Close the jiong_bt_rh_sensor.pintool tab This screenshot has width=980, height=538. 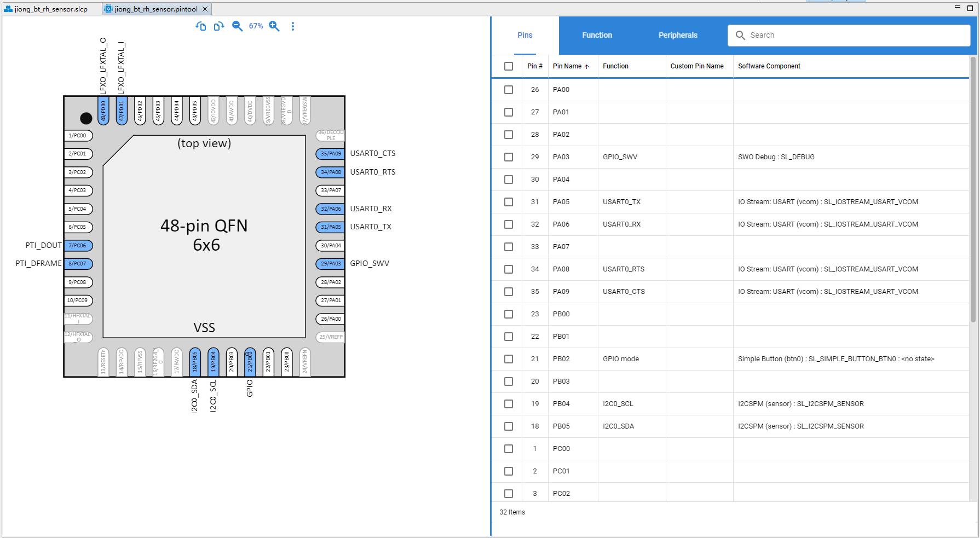click(x=205, y=9)
